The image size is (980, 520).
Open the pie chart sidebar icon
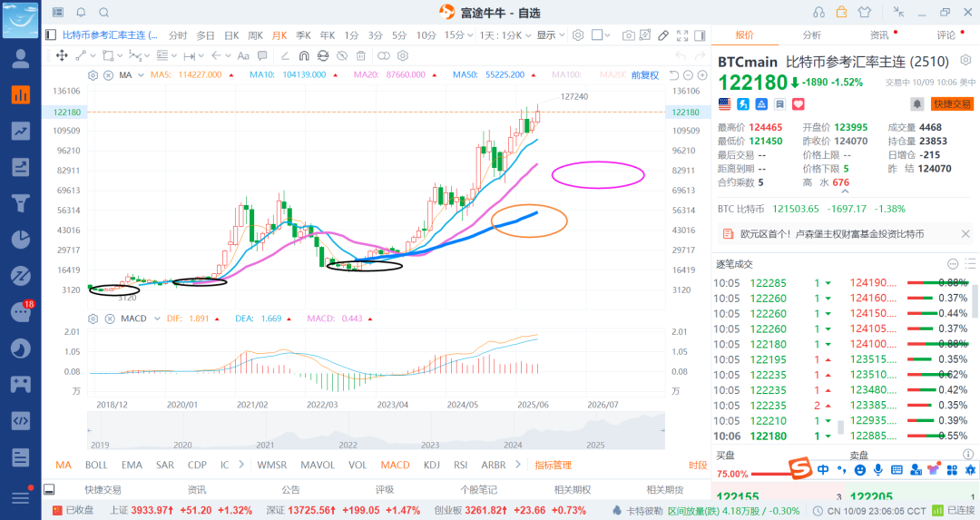pyautogui.click(x=21, y=240)
